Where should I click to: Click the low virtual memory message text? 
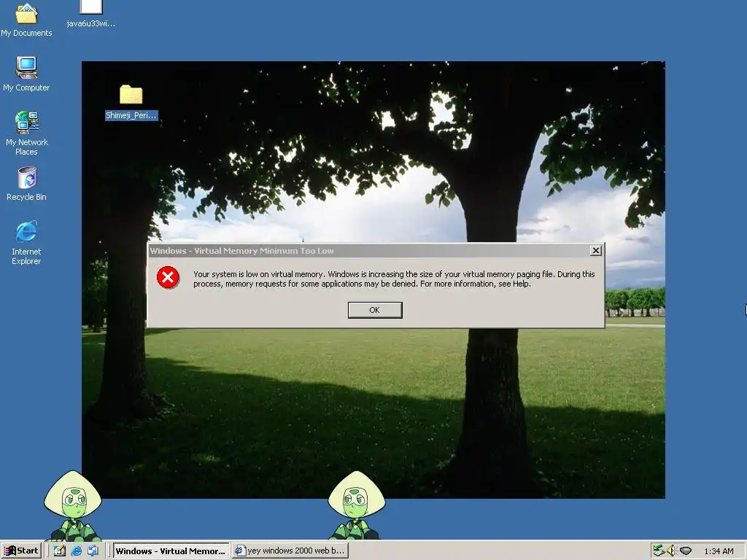pyautogui.click(x=394, y=279)
